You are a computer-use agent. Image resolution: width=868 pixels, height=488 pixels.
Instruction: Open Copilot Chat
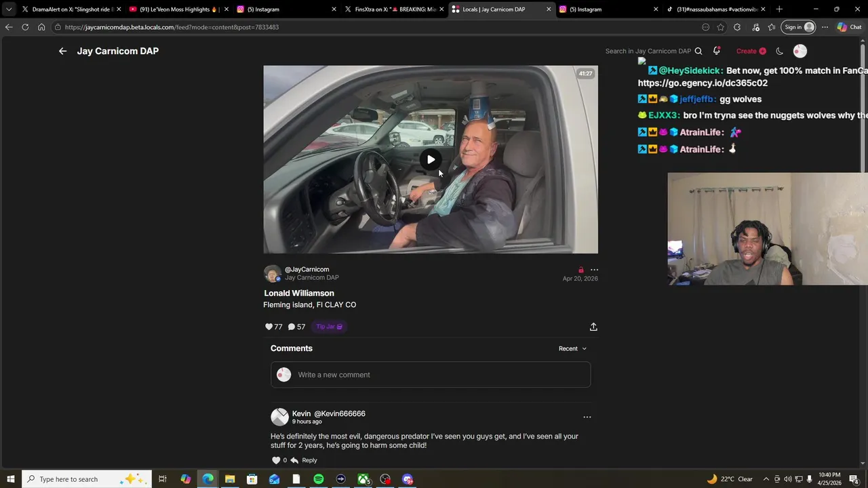click(x=850, y=27)
